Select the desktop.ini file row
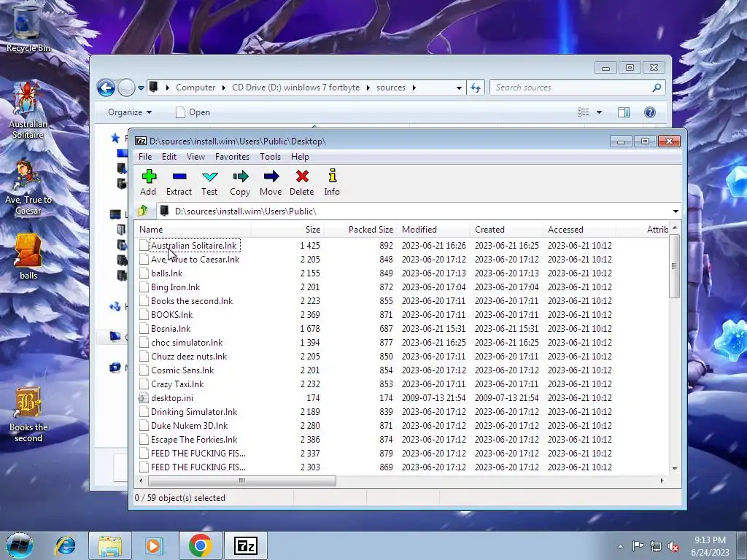 [x=400, y=398]
